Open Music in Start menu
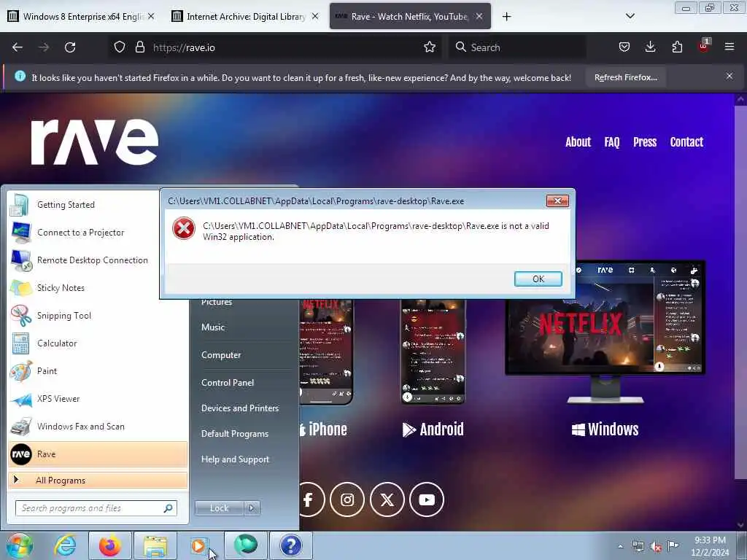This screenshot has width=747, height=560. 213,327
